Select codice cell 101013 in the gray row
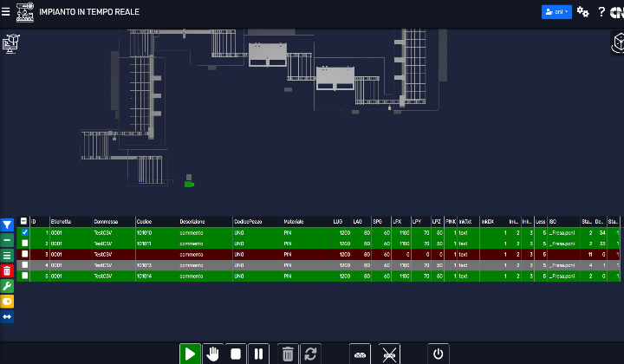Viewport: 624px width, 364px height. (x=157, y=265)
